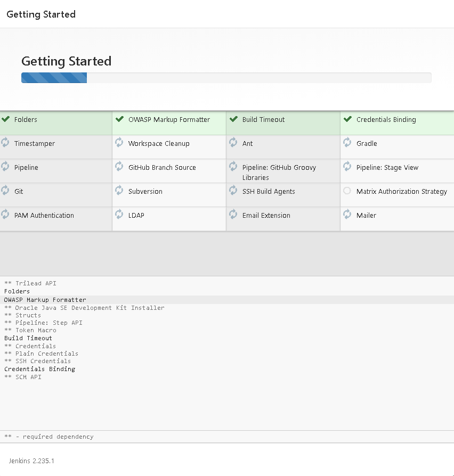
Task: Click the sync icon beside SSH Build Agents
Action: (233, 191)
